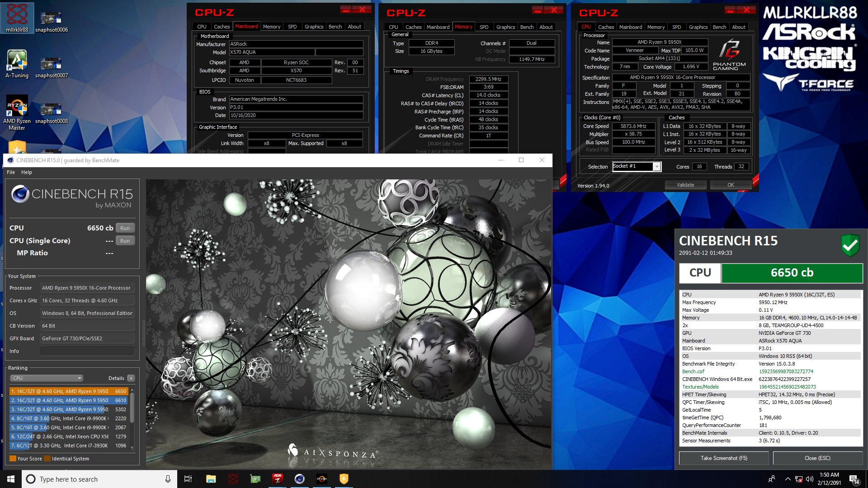Select the SPD tab in the middle CPU-Z window
The height and width of the screenshot is (488, 868).
click(484, 27)
